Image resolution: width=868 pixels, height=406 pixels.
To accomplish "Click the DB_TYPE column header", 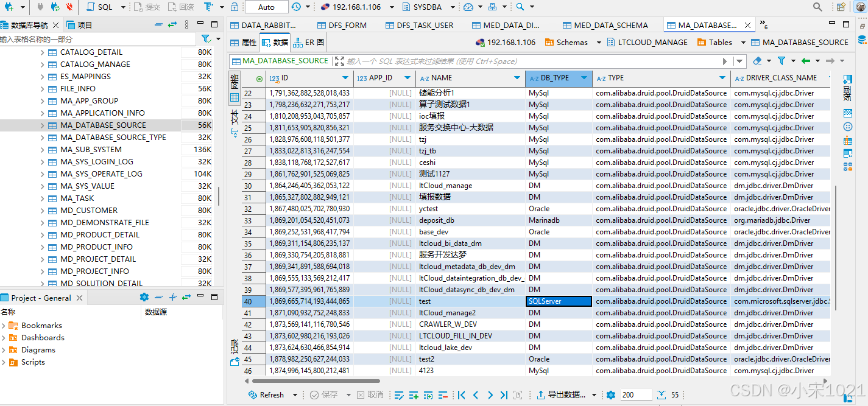I will point(559,78).
